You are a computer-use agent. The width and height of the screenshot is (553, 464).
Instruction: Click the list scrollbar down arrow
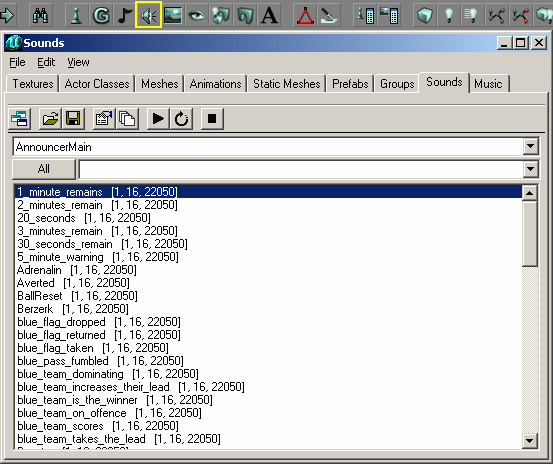pyautogui.click(x=529, y=440)
